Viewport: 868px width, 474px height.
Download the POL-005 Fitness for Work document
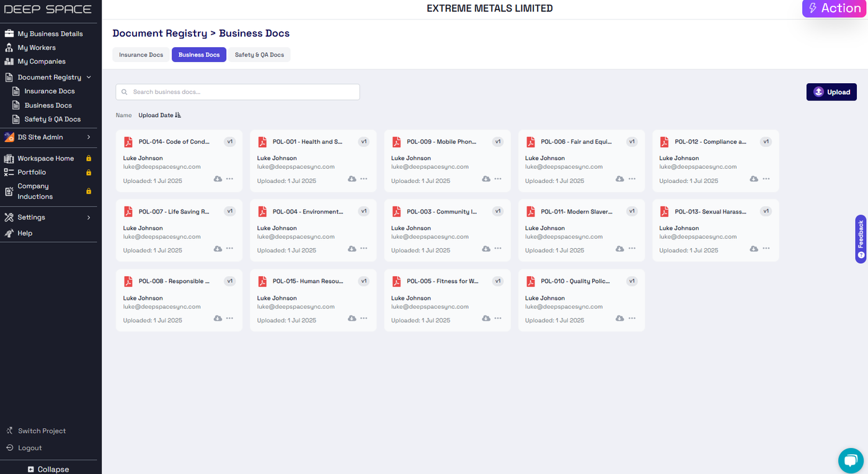coord(485,318)
